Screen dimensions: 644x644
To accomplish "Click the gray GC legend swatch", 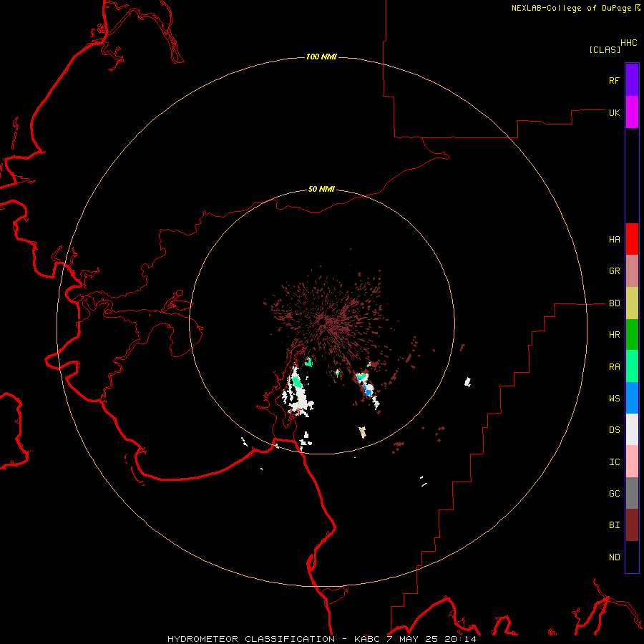I will 632,493.
